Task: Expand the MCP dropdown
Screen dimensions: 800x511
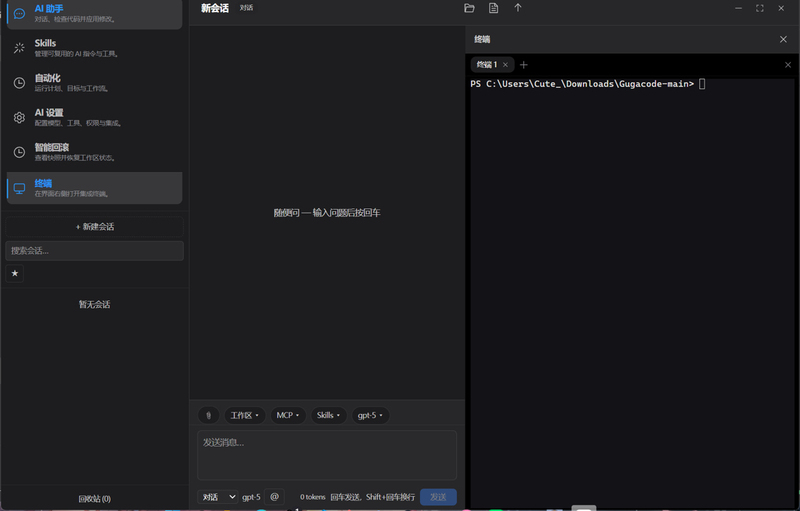Action: click(288, 415)
